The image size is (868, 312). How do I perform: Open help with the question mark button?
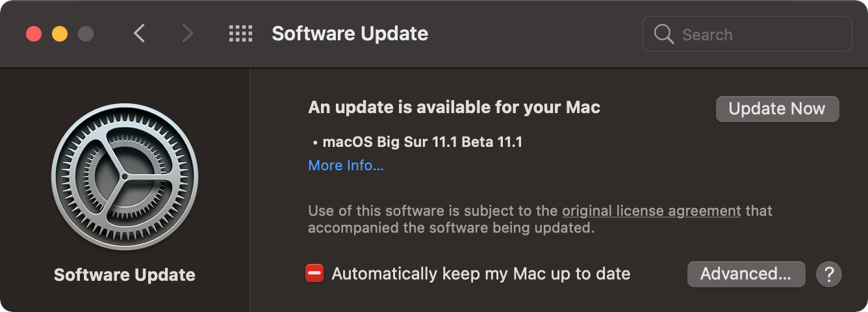tap(829, 274)
